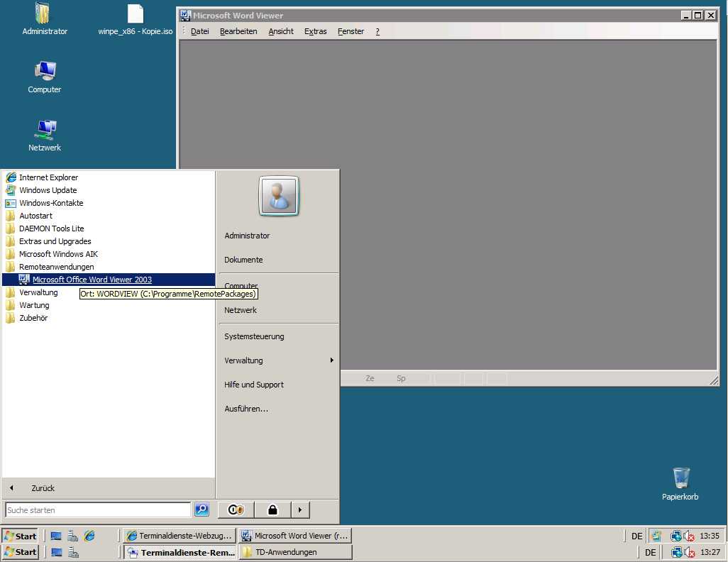
Task: Switch to Terminaldienste-Webzug... taskbar button
Action: coord(180,536)
